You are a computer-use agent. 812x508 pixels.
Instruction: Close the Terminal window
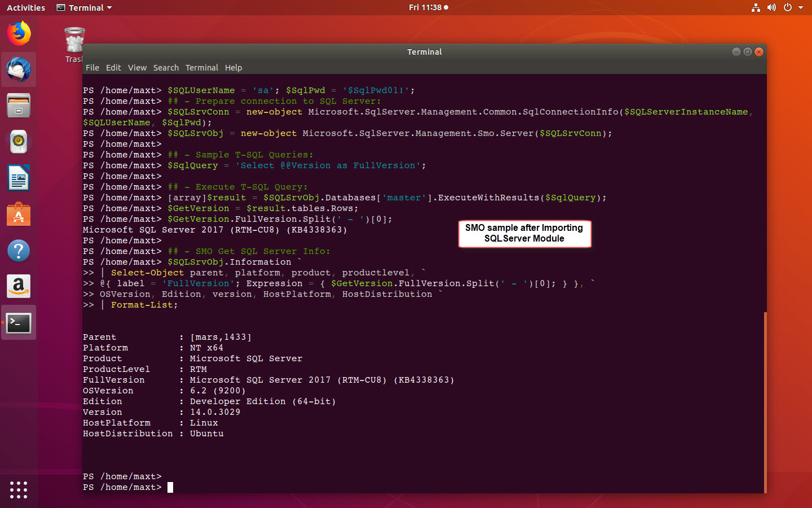[x=759, y=52]
